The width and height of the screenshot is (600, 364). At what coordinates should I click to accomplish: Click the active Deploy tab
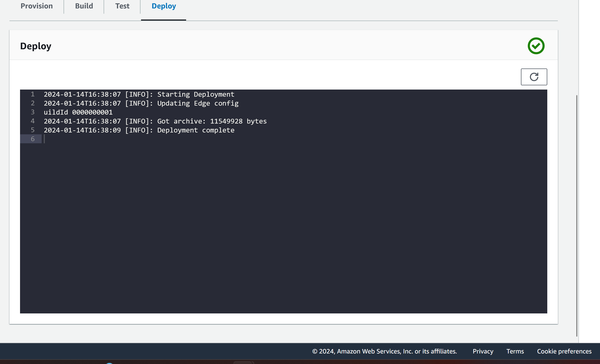(x=164, y=6)
